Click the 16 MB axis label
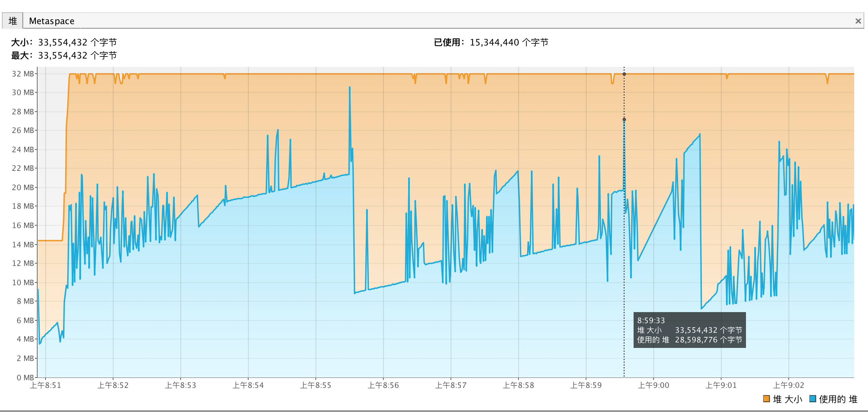The height and width of the screenshot is (412, 868). [23, 225]
